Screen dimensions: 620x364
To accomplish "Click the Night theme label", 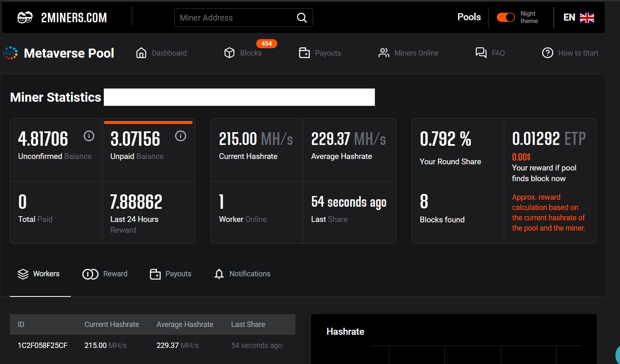I will [x=529, y=17].
